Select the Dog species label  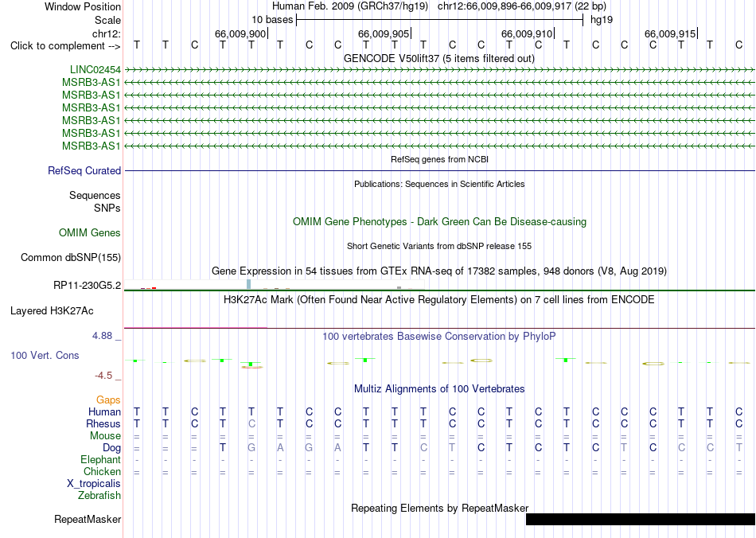tap(111, 448)
